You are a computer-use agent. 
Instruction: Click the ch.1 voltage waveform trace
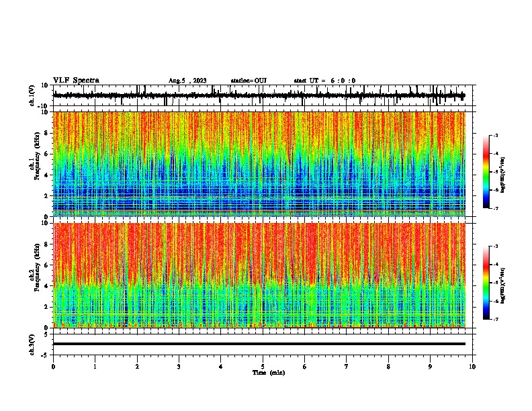[259, 95]
